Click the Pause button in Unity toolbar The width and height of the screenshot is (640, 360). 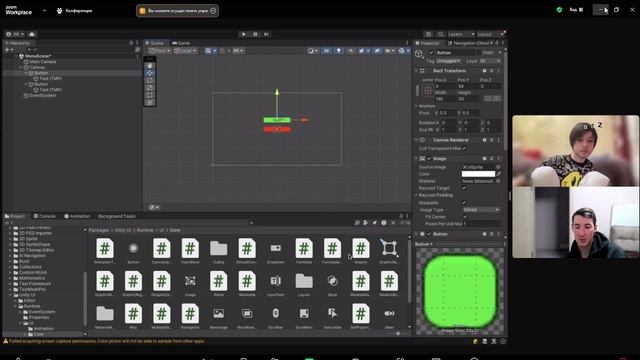tap(255, 34)
